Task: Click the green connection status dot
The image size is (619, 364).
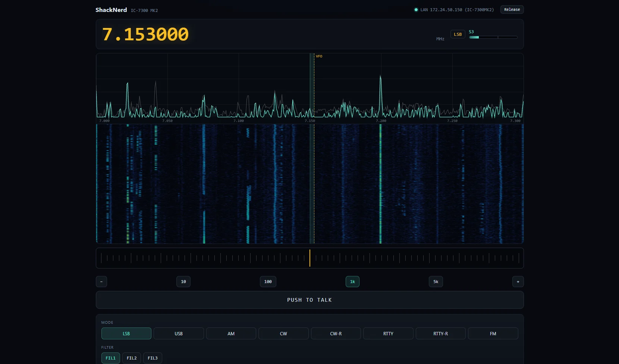Action: [416, 10]
